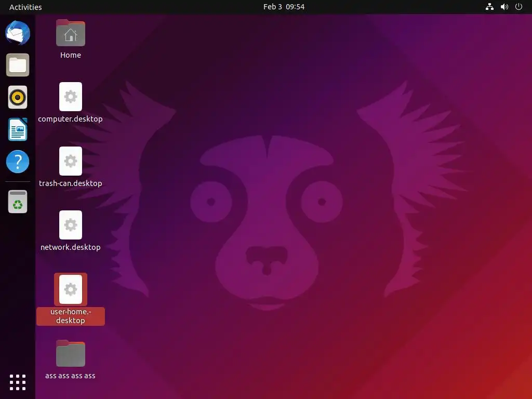This screenshot has width=532, height=399.
Task: Open the Help icon in the dock
Action: point(18,162)
